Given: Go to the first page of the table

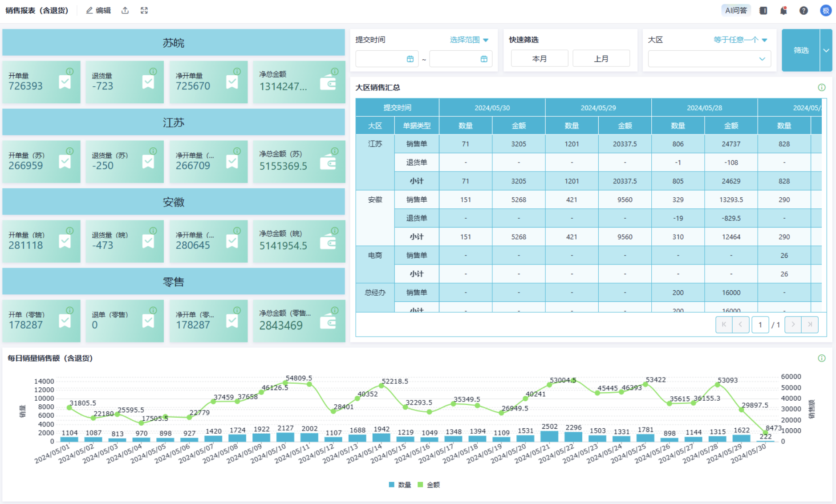Looking at the screenshot, I should pyautogui.click(x=724, y=325).
